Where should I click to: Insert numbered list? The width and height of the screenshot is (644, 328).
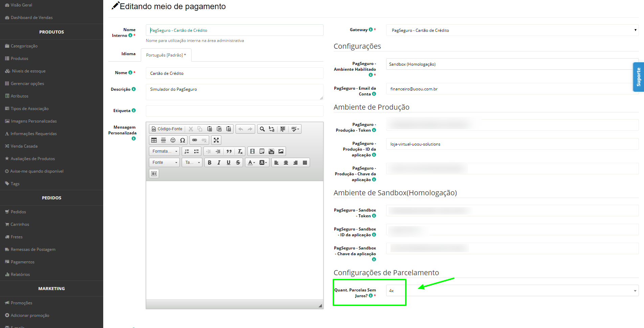[x=187, y=151]
